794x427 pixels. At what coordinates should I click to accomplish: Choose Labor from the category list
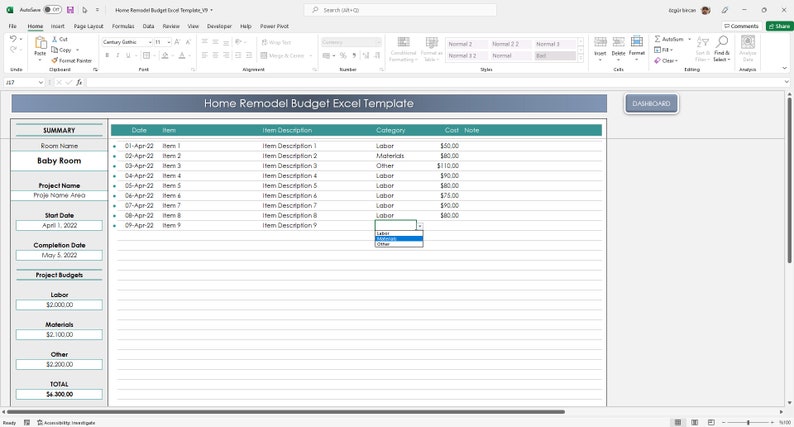click(x=399, y=234)
